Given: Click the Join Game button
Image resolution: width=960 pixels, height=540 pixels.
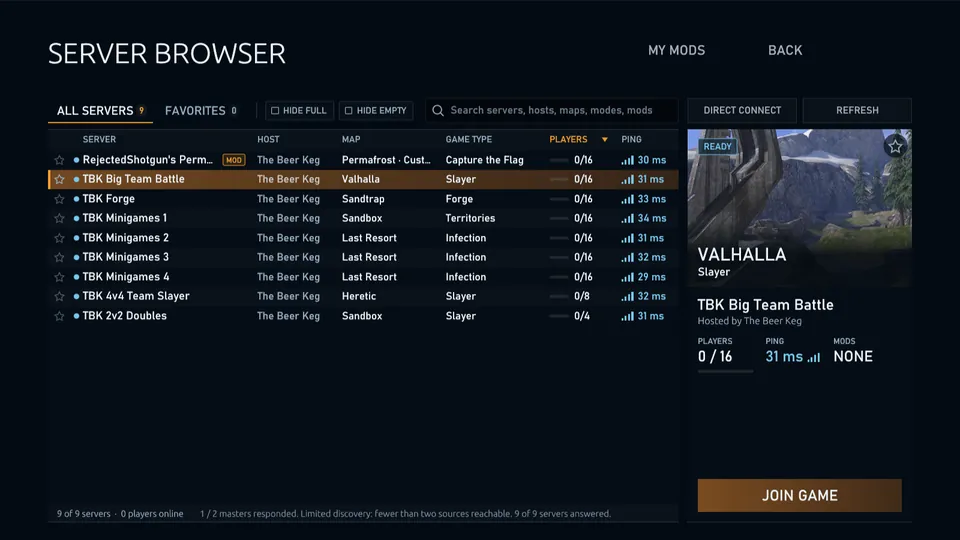Looking at the screenshot, I should click(800, 495).
